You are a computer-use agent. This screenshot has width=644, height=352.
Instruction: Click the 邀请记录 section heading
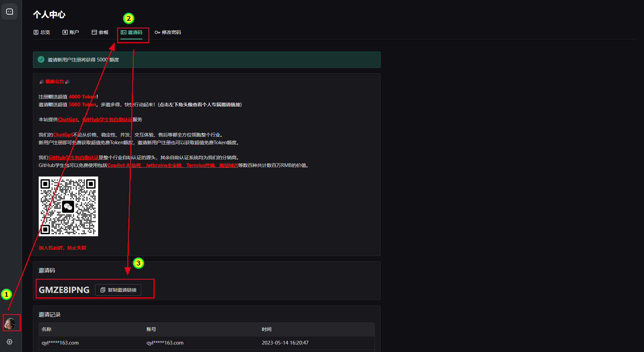tap(50, 315)
